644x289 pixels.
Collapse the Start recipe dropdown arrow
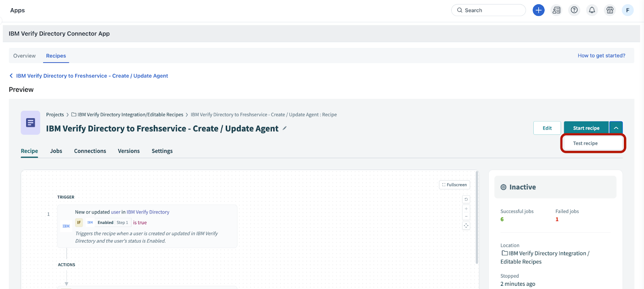[x=616, y=128]
